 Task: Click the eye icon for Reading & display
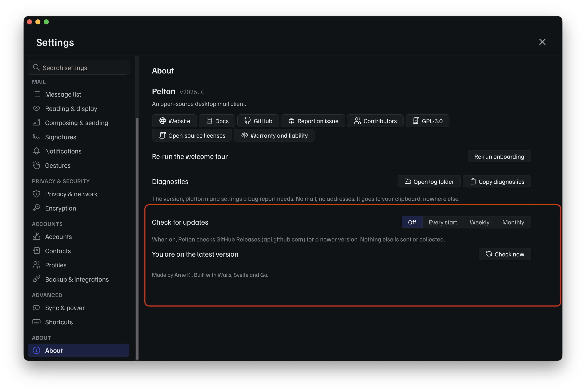point(36,108)
